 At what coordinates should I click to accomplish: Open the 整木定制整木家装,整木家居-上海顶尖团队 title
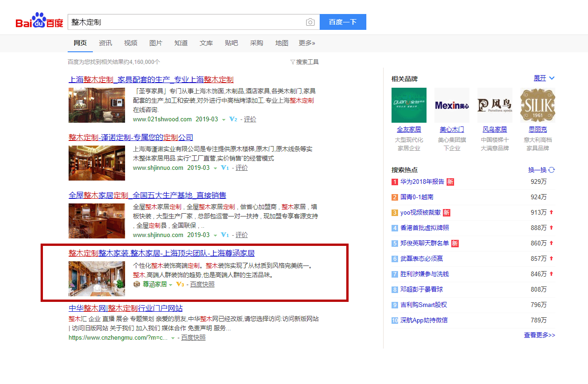(x=161, y=253)
